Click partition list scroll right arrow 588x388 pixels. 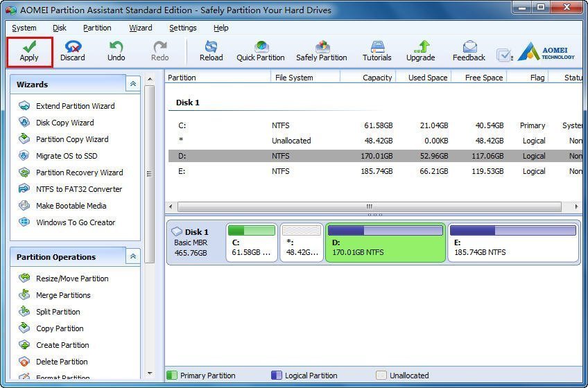pos(576,206)
